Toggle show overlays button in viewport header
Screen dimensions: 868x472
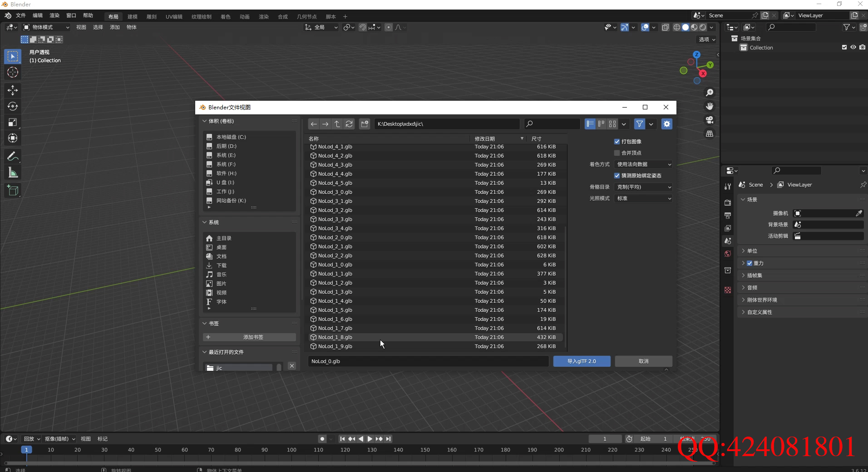(645, 27)
